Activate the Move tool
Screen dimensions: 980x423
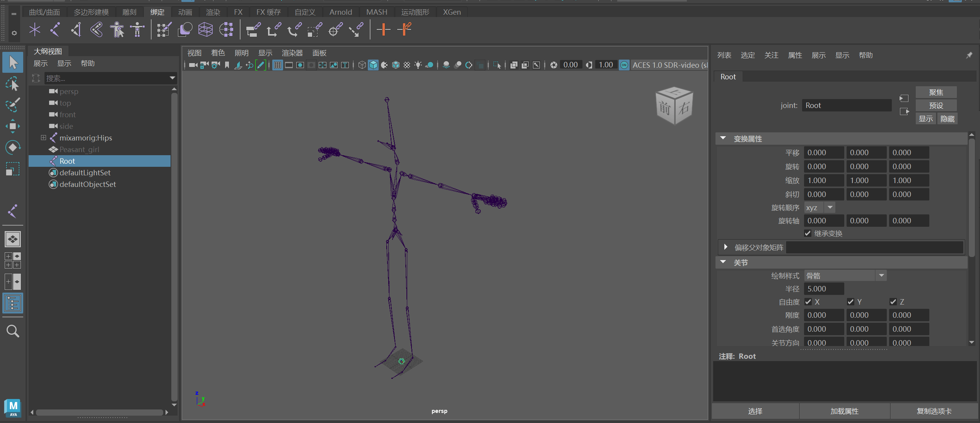13,126
